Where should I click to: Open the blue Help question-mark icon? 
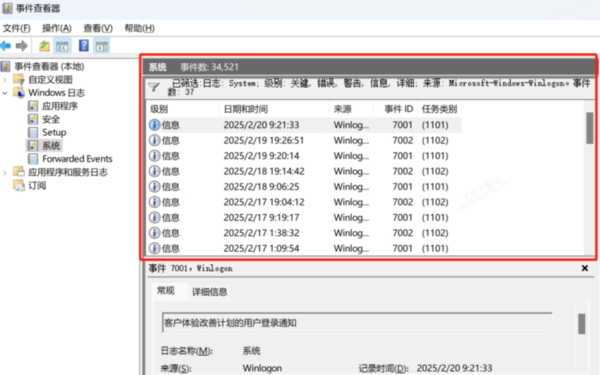(x=84, y=46)
